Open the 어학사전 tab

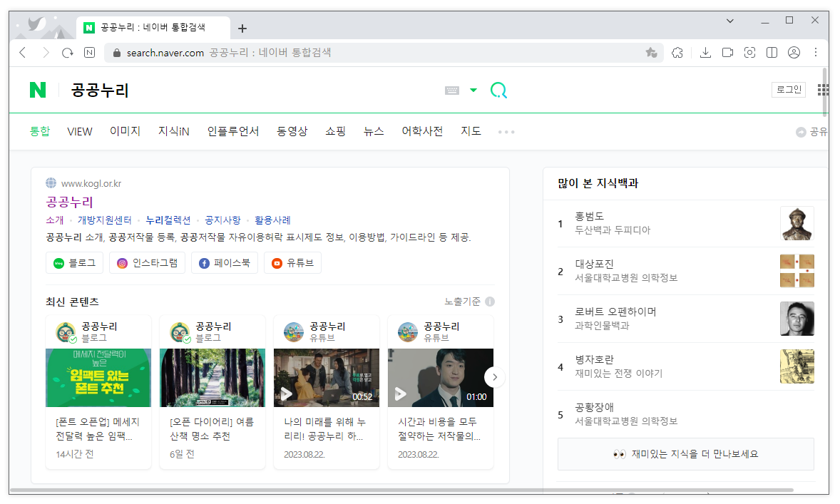tap(422, 131)
